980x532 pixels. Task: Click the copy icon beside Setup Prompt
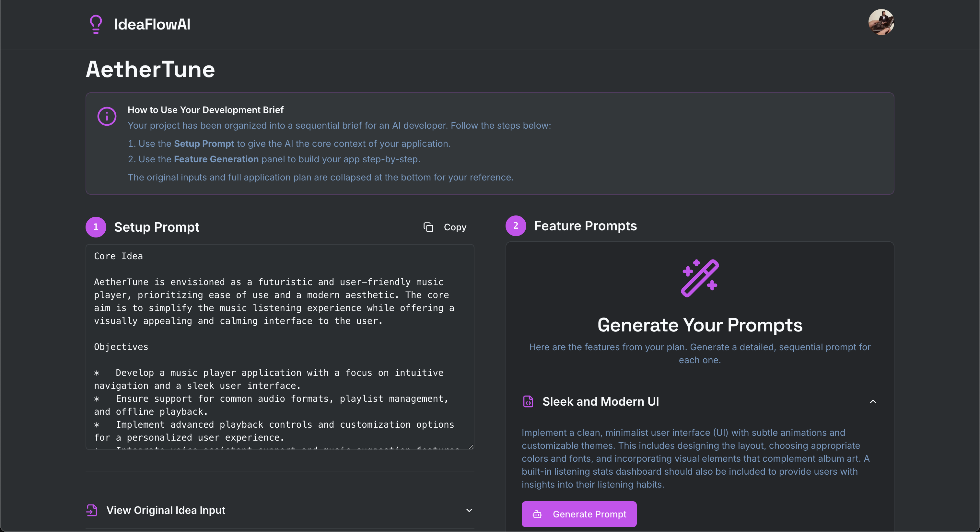tap(428, 227)
